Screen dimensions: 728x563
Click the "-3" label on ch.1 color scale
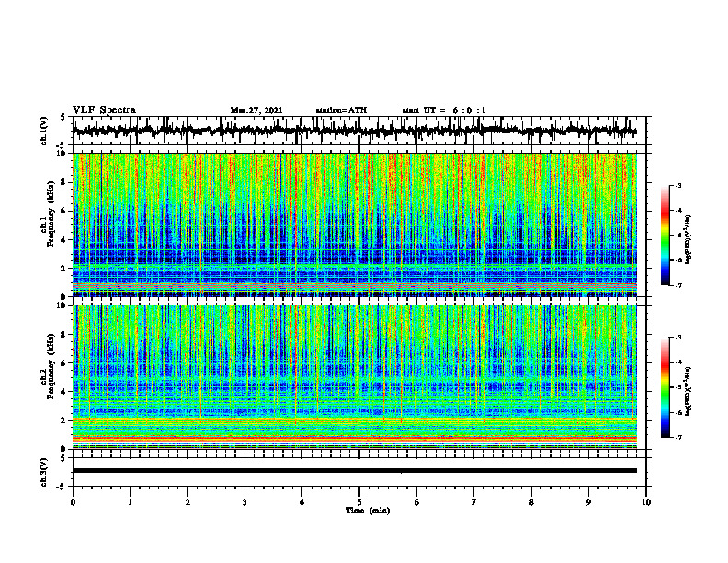(677, 186)
